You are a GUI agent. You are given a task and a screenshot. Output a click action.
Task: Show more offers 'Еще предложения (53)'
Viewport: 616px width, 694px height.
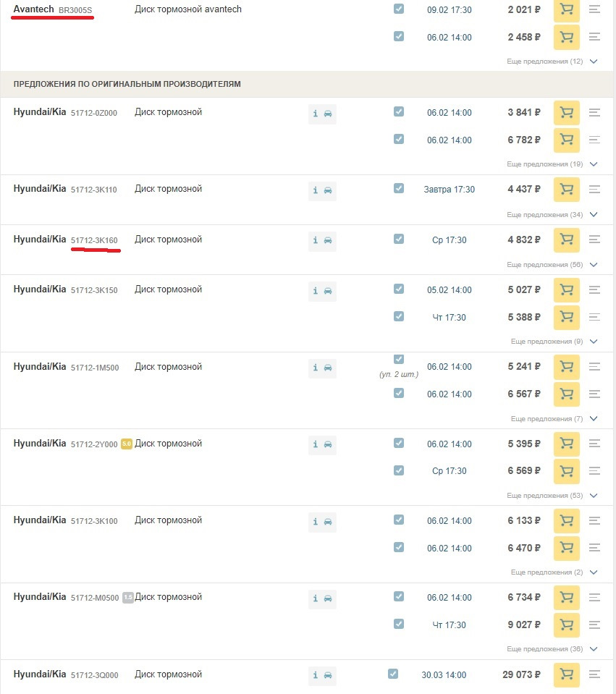pyautogui.click(x=552, y=496)
